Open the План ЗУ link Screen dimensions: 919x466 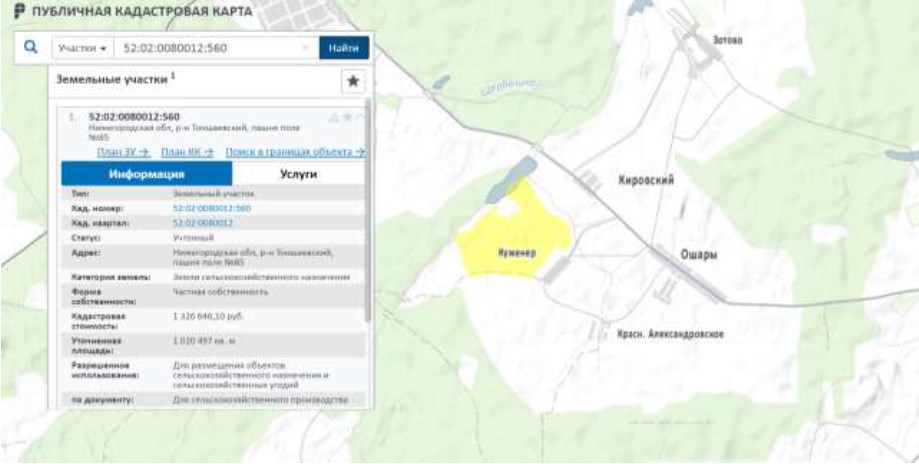click(x=122, y=152)
